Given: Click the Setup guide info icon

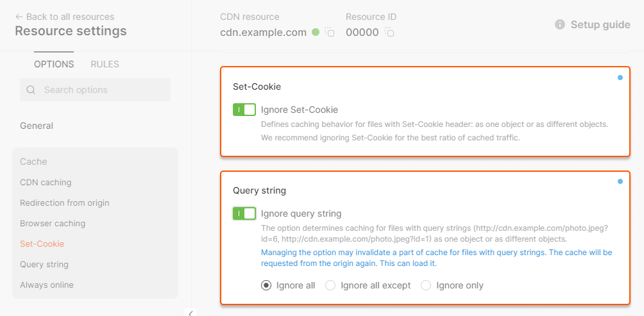Looking at the screenshot, I should click(560, 24).
